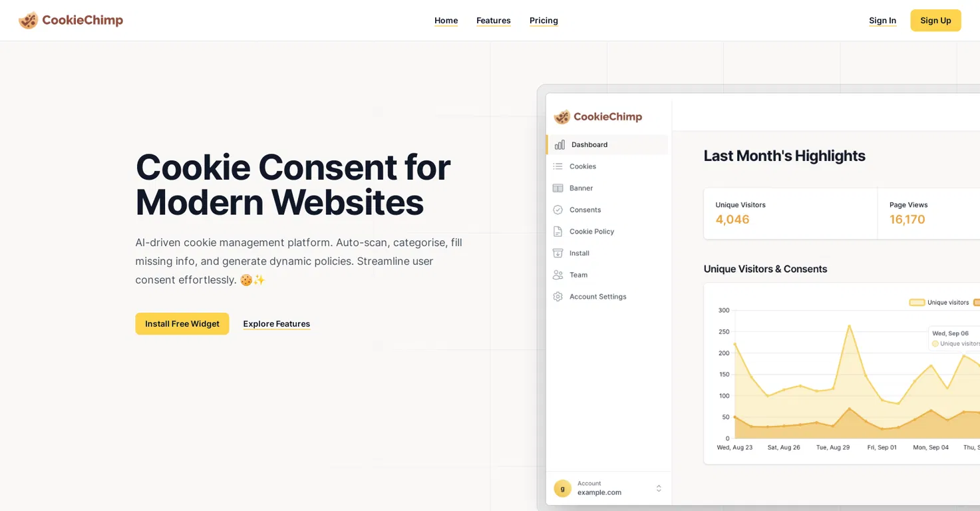Click the yellow Sign Up button
The width and height of the screenshot is (980, 511).
(935, 21)
